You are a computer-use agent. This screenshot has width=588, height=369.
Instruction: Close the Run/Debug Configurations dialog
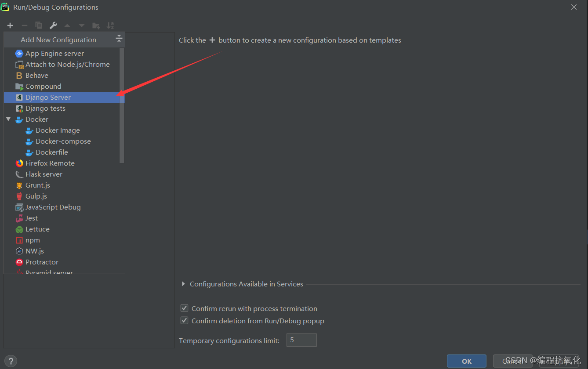click(x=574, y=7)
